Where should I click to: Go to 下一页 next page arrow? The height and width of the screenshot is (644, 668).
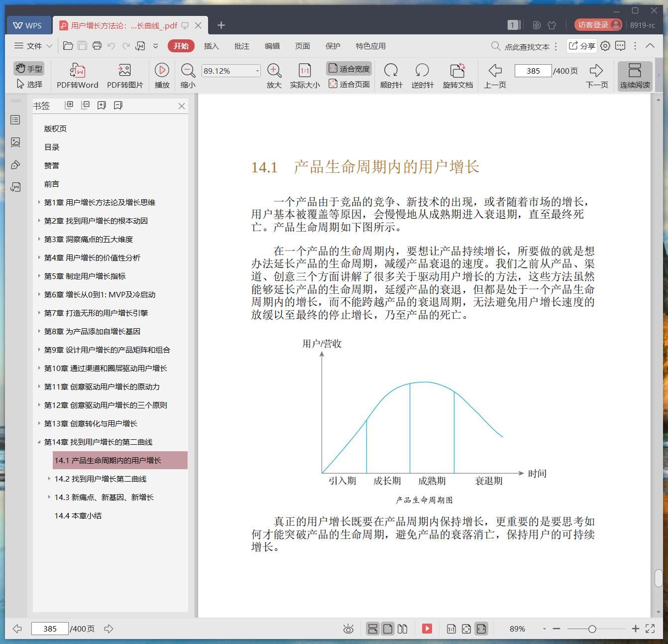click(x=597, y=76)
